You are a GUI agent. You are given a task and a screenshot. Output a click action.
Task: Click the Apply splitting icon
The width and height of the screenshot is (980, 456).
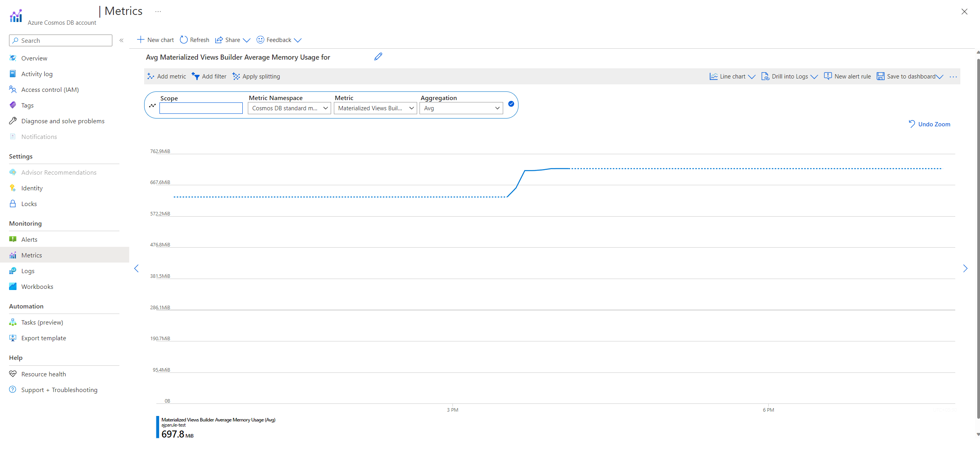click(236, 77)
